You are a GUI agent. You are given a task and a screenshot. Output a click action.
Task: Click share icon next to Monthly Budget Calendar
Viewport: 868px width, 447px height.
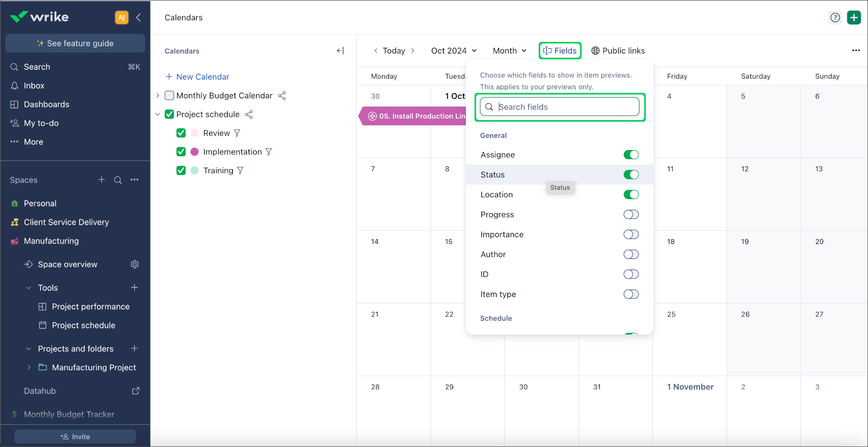282,95
